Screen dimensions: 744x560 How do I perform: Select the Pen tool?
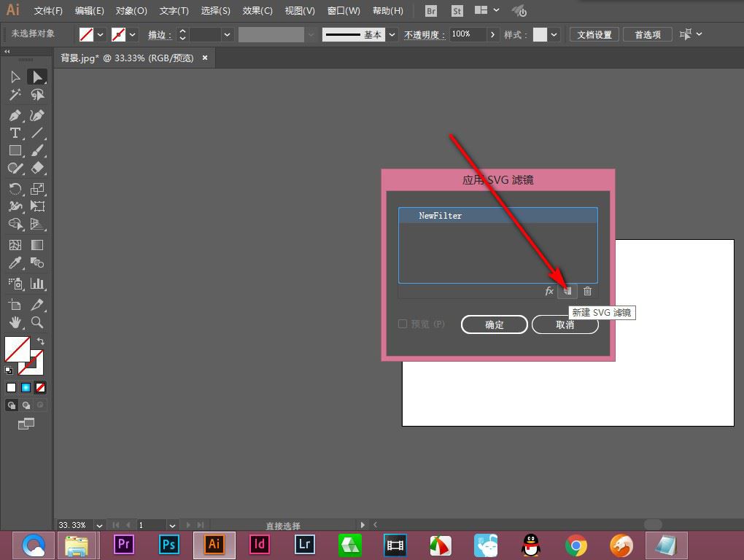coord(15,115)
